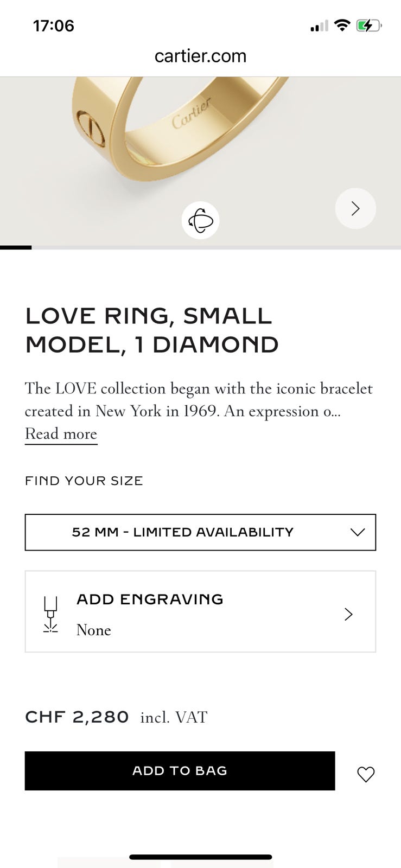
Task: Open Find Your Size guide
Action: (84, 481)
